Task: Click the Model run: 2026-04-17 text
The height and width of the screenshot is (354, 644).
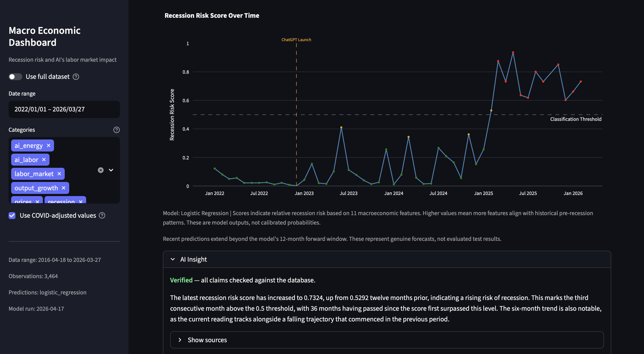Action: [36, 309]
